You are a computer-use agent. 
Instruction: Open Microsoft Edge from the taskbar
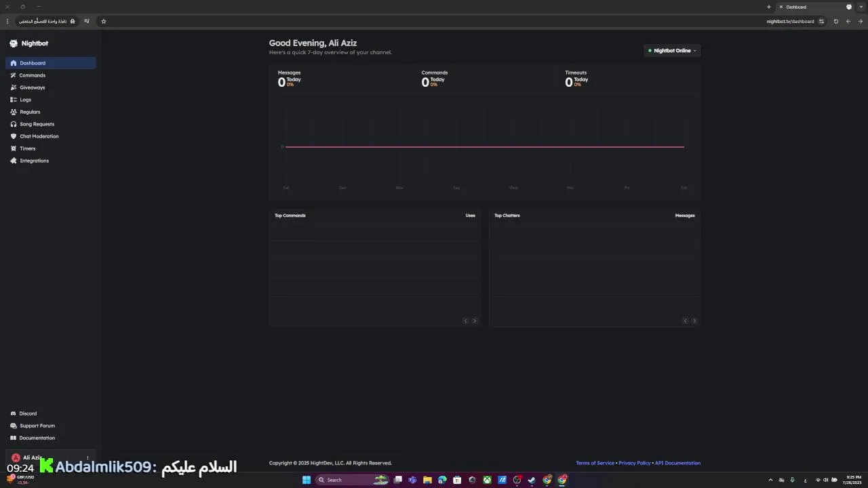pos(442,480)
